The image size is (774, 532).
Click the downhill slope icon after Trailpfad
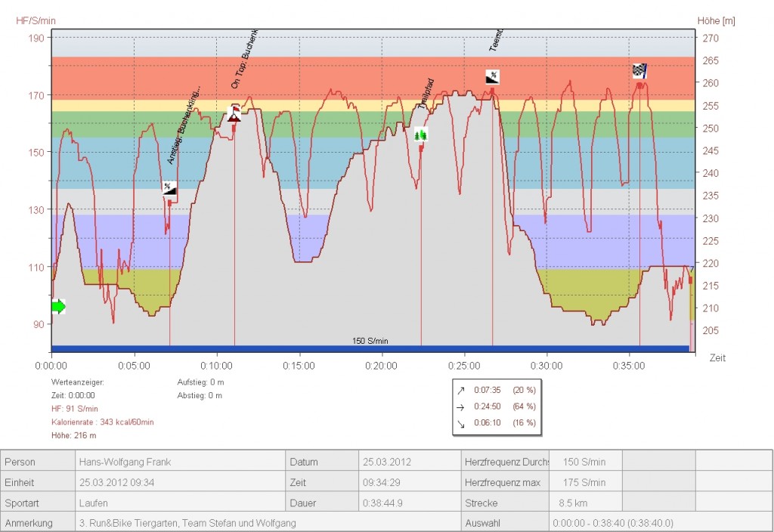pyautogui.click(x=492, y=76)
